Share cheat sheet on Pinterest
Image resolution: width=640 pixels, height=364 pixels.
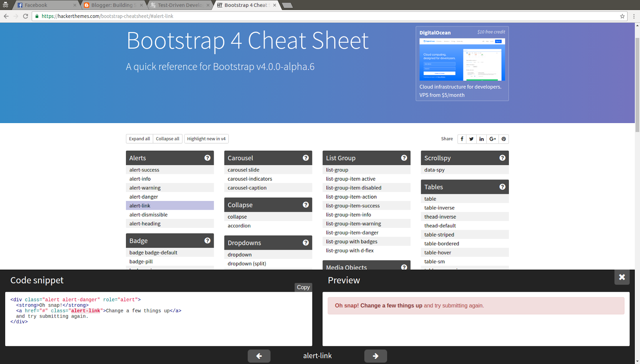click(503, 139)
